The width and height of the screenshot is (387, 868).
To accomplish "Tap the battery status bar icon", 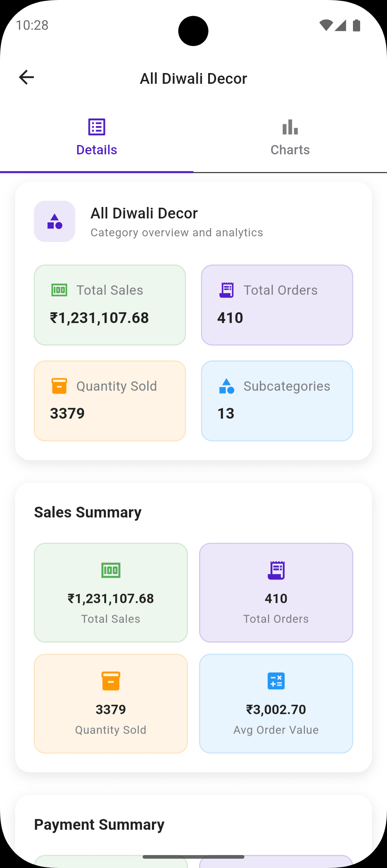I will pos(357,25).
